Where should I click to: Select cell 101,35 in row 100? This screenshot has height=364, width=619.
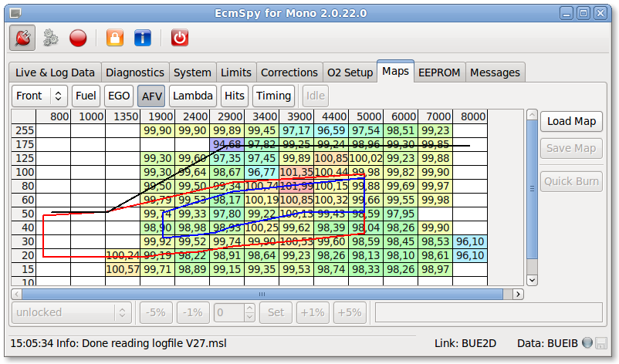point(296,172)
